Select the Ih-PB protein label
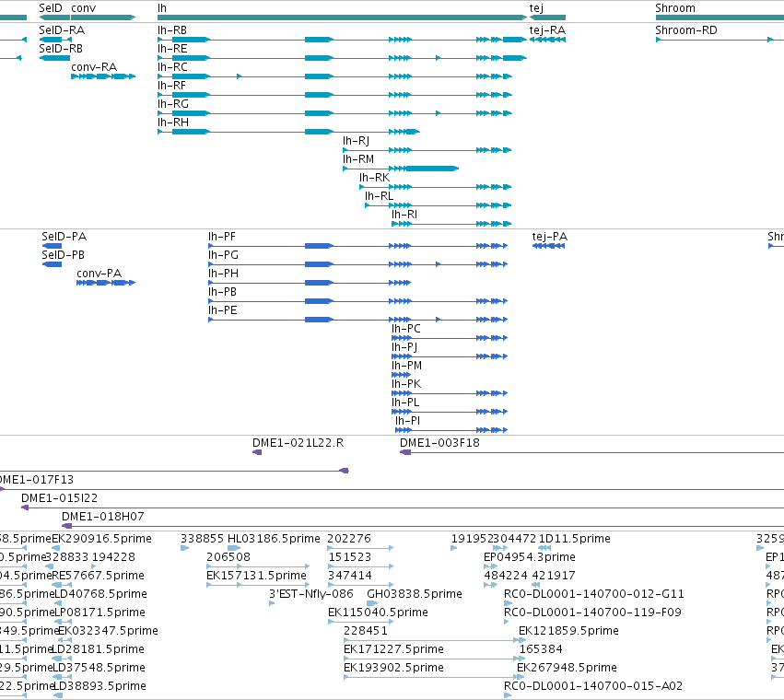Screen dimensions: 784x700 (222, 292)
